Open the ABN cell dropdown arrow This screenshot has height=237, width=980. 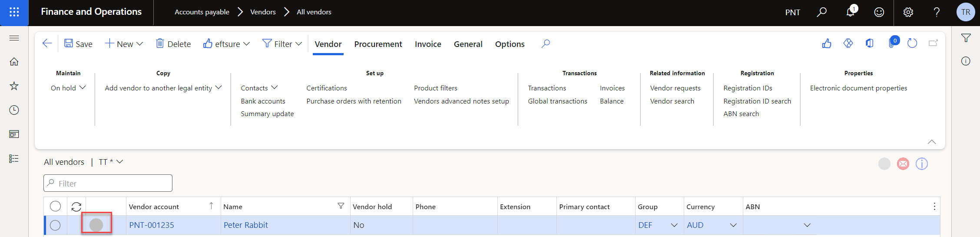[x=807, y=225]
